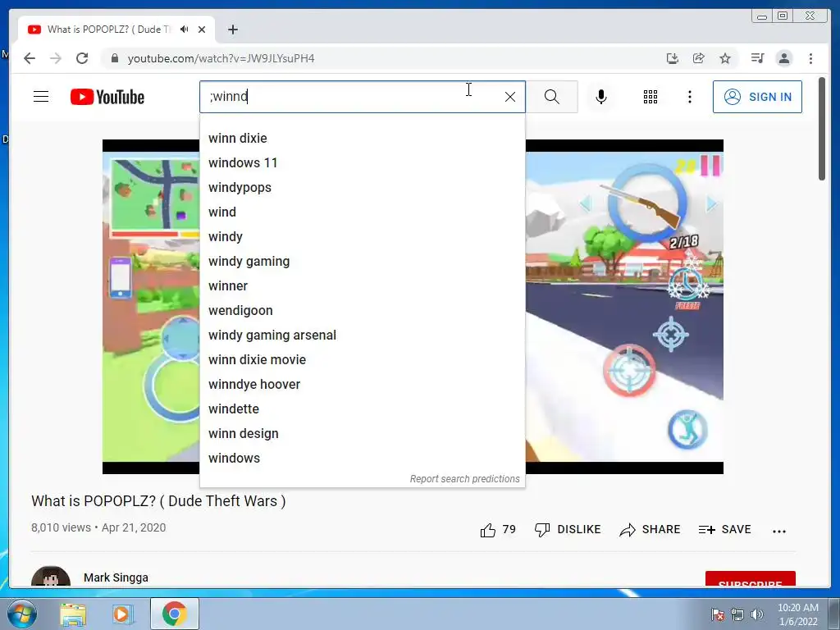Choose suggestion 'windows 11'
This screenshot has height=630, width=840.
pyautogui.click(x=362, y=163)
